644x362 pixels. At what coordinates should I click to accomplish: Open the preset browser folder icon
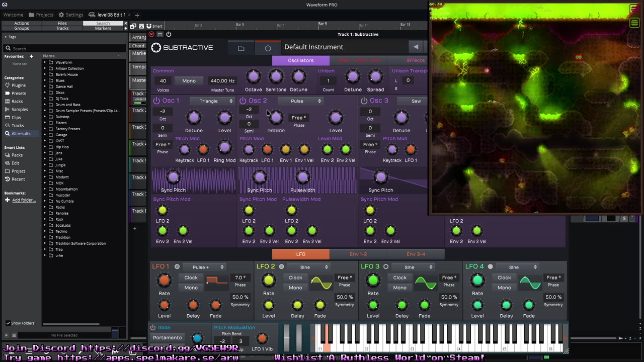pos(241,48)
